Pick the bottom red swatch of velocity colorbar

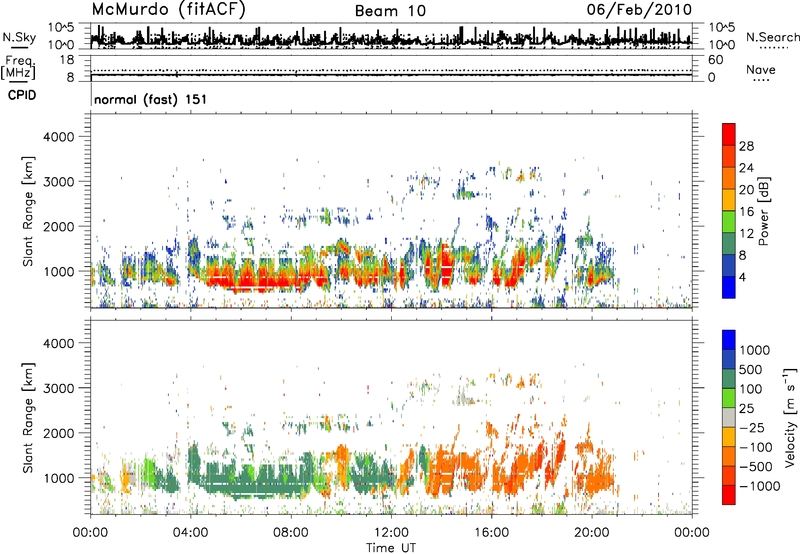pyautogui.click(x=729, y=495)
